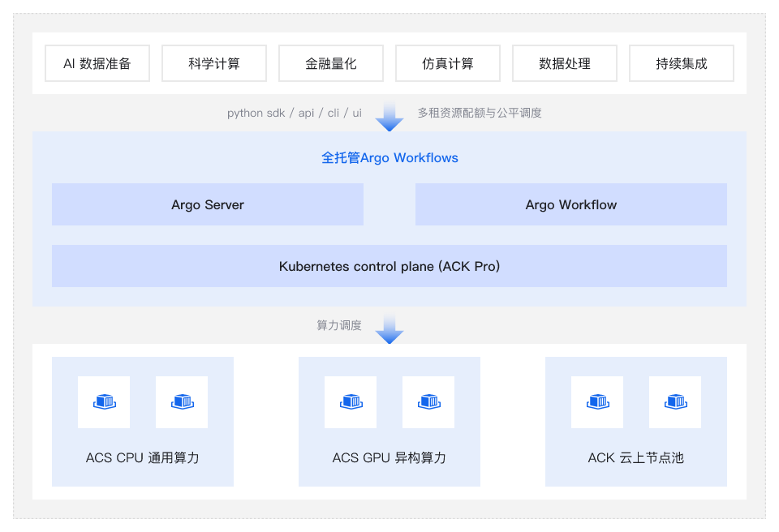Screen dimensions: 779x532
Task: Click the first container icon under ACS CPU 通用算力
Action: (103, 401)
